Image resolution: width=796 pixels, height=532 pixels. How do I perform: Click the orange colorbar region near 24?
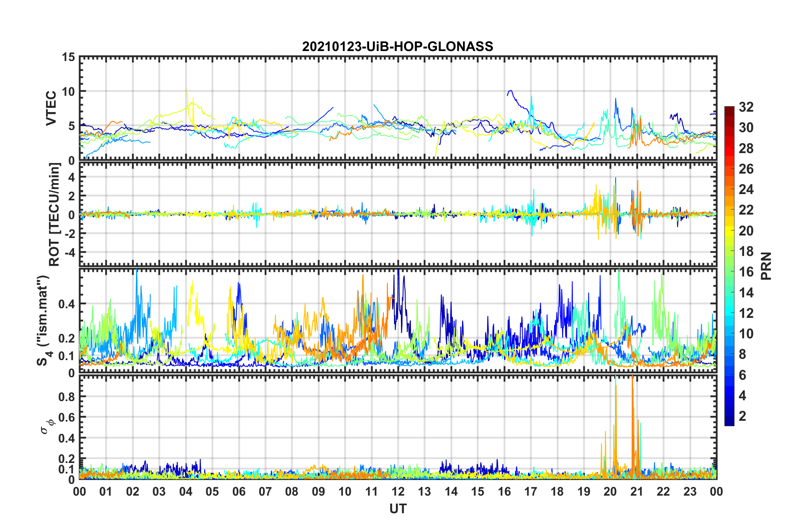click(729, 190)
